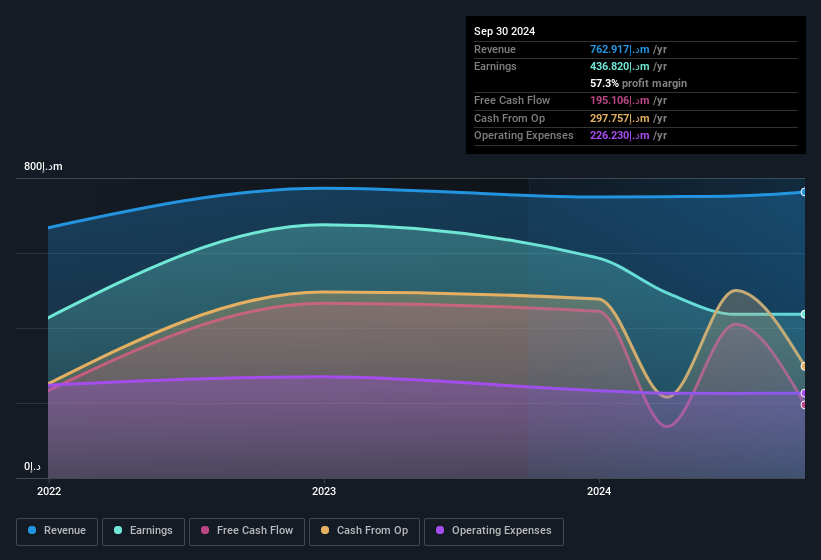The height and width of the screenshot is (560, 821).
Task: Click the Revenue endpoint marker on chart
Action: [x=804, y=192]
